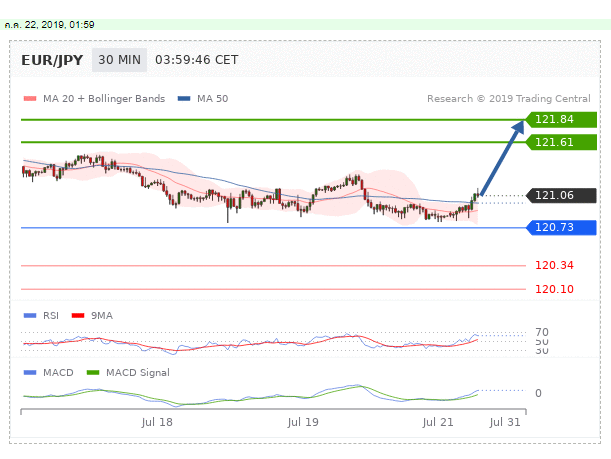This screenshot has height=459, width=611.
Task: Click the 120.34 red support value
Action: pos(553,266)
